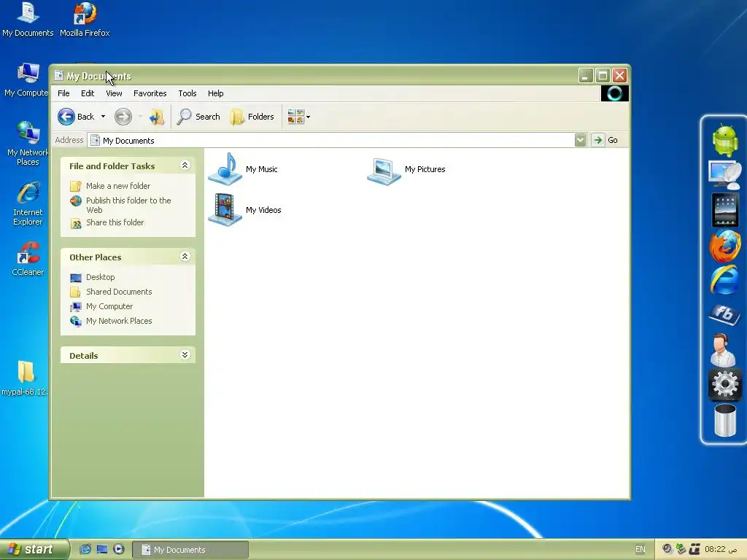Viewport: 747px width, 560px height.
Task: Open the trash can in dock
Action: pos(725,420)
